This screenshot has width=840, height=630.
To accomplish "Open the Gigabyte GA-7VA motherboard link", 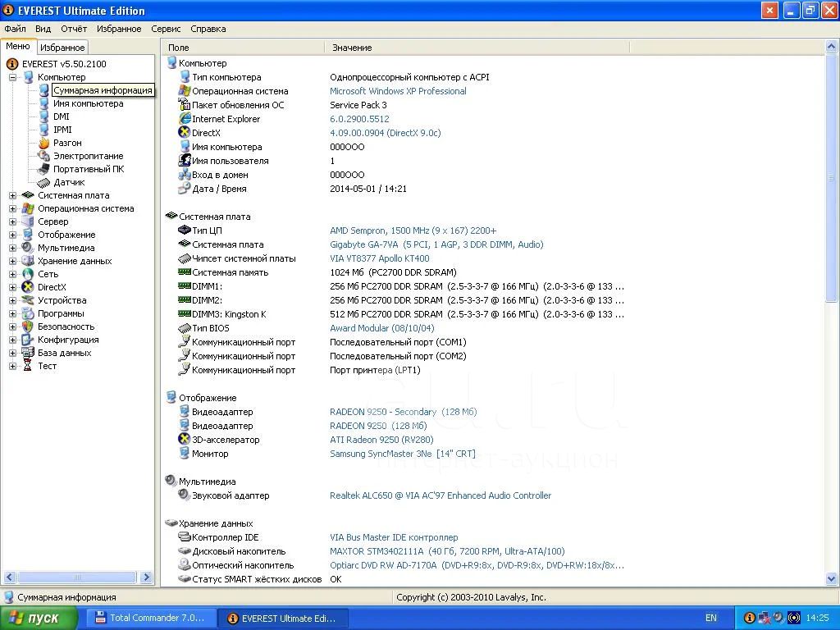I will point(436,244).
